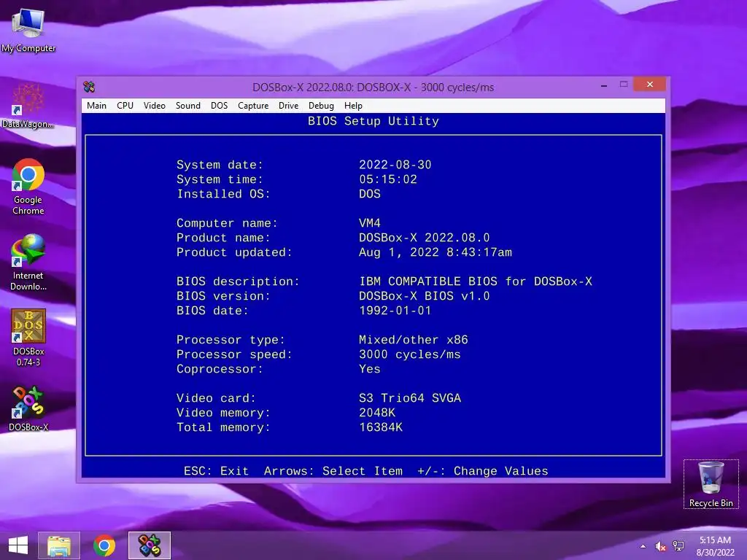747x560 pixels.
Task: Click the Video memory value 2048K
Action: 377,413
